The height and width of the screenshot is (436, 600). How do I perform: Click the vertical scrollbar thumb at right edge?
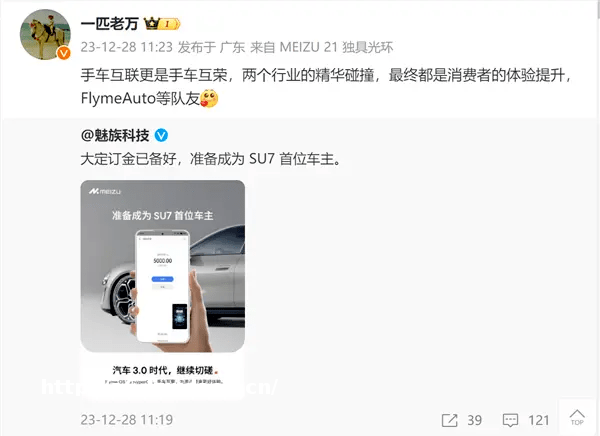[x=598, y=9]
